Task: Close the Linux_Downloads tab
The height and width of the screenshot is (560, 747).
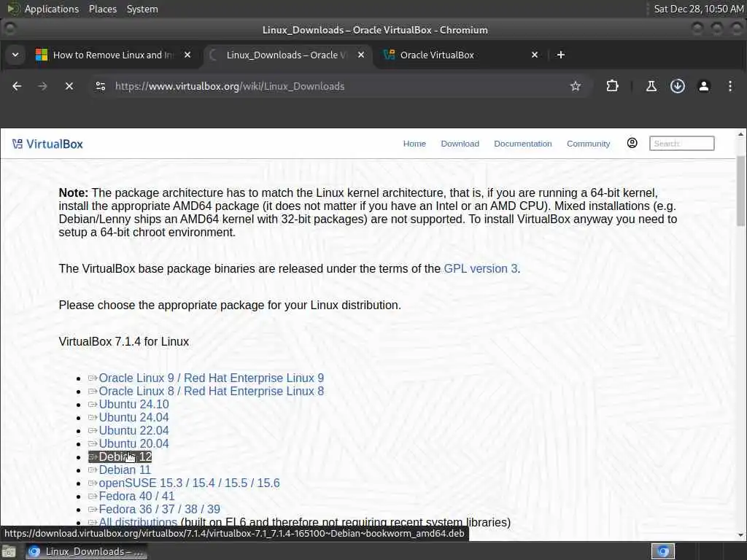Action: pyautogui.click(x=361, y=55)
